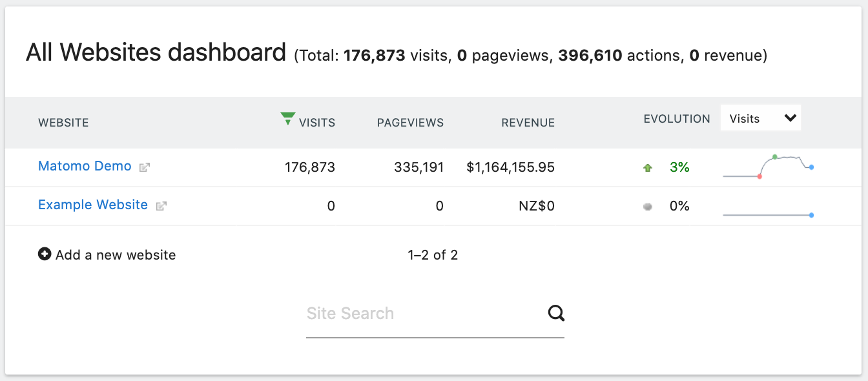Sort the table by Revenue
Image resolution: width=868 pixels, height=381 pixels.
click(x=528, y=122)
